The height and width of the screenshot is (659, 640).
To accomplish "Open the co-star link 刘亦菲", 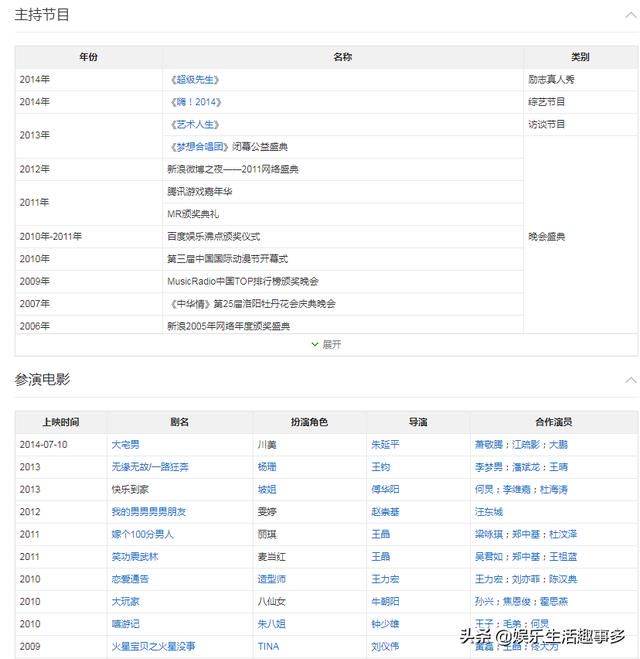I will pyautogui.click(x=526, y=579).
